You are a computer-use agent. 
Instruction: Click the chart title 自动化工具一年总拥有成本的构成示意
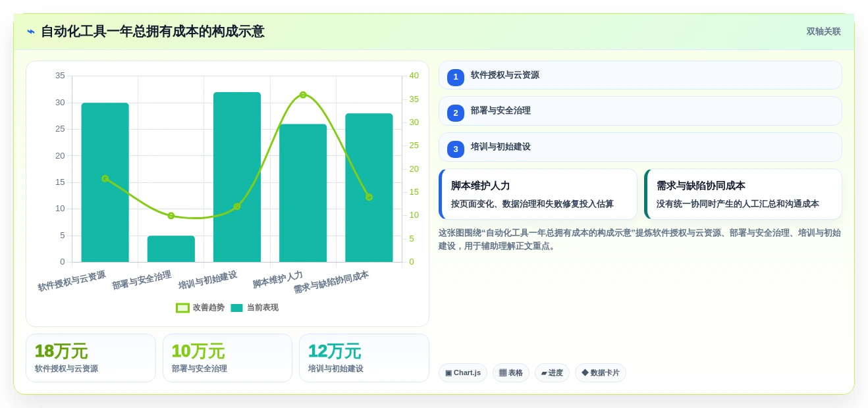(153, 32)
